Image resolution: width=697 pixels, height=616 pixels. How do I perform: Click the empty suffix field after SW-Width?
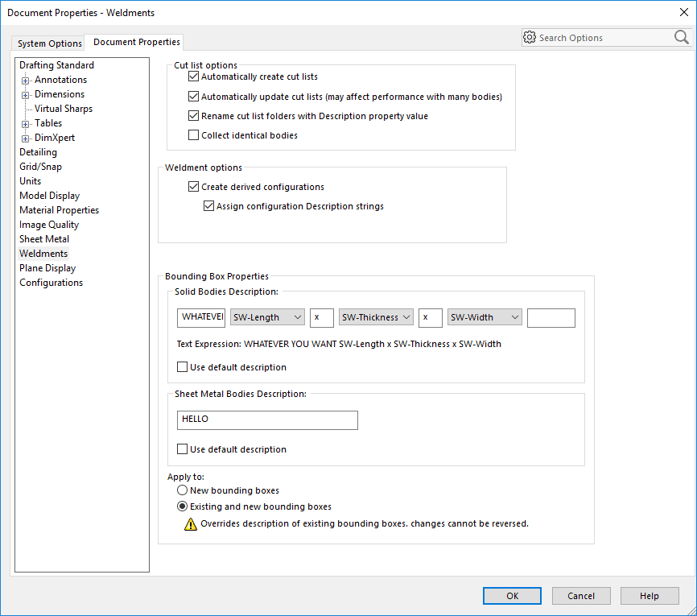pos(551,317)
